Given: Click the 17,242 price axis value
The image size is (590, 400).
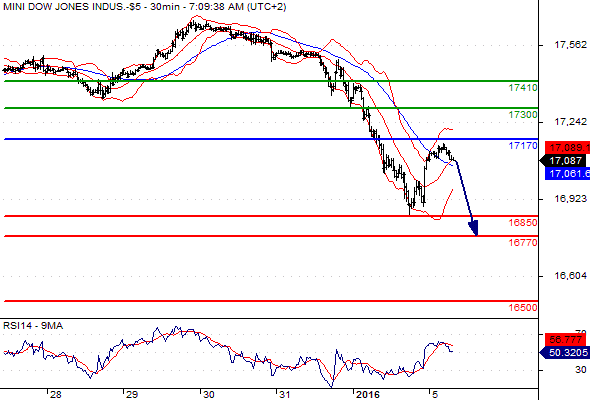Looking at the screenshot, I should (570, 122).
